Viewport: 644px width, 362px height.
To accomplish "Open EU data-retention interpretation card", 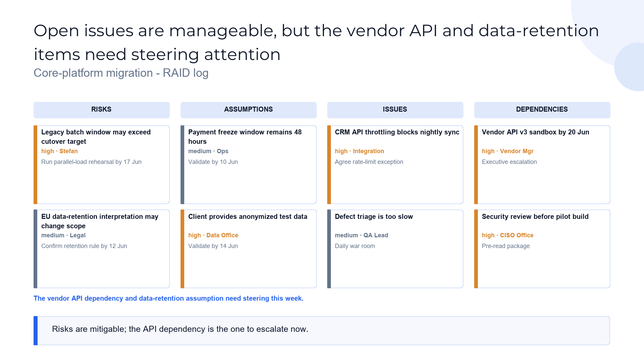I will 101,249.
